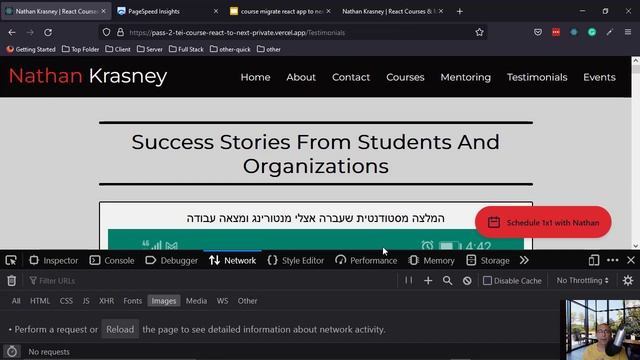Click the Nathan Krasney site logo
Screen dimensions: 640x360
point(88,76)
